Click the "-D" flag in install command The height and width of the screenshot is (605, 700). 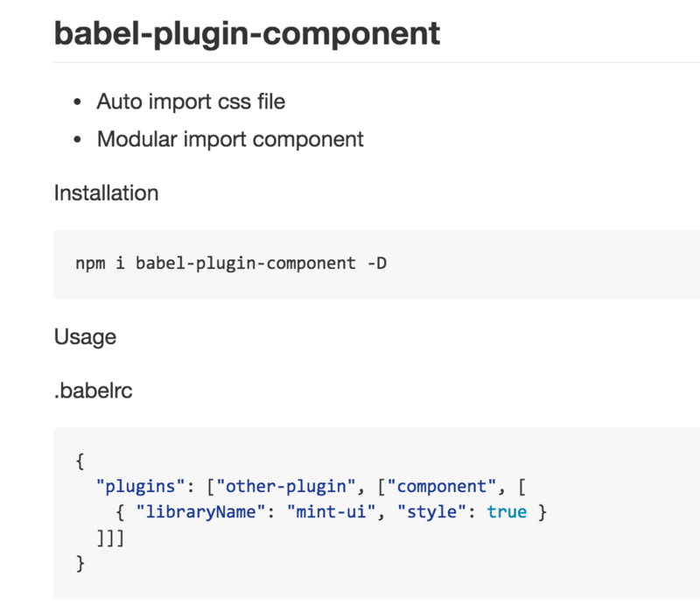pyautogui.click(x=375, y=263)
